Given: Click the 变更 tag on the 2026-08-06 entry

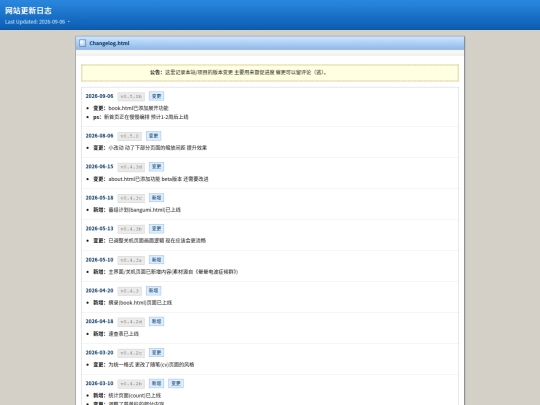Looking at the screenshot, I should coord(153,136).
